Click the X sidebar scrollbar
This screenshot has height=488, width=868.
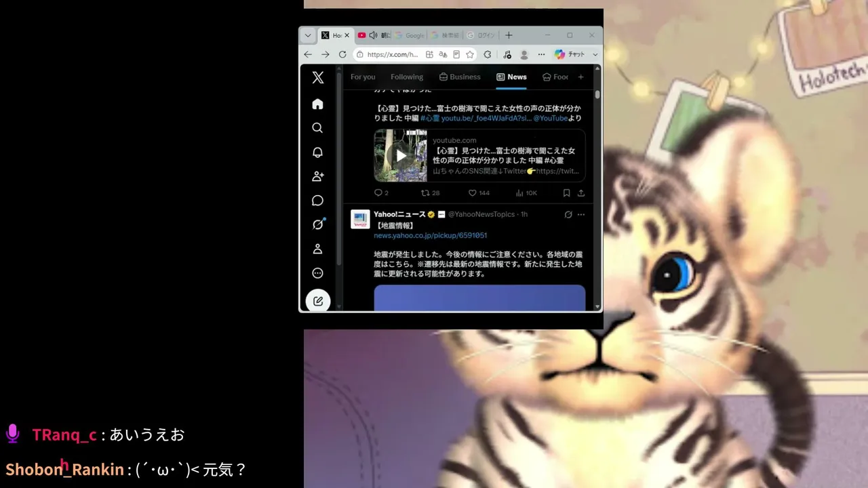point(338,169)
